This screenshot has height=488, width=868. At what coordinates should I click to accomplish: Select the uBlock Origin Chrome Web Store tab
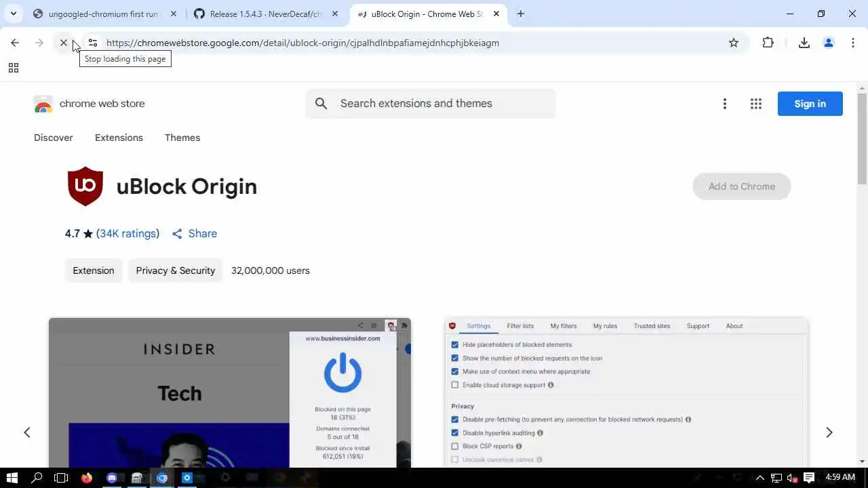[427, 14]
